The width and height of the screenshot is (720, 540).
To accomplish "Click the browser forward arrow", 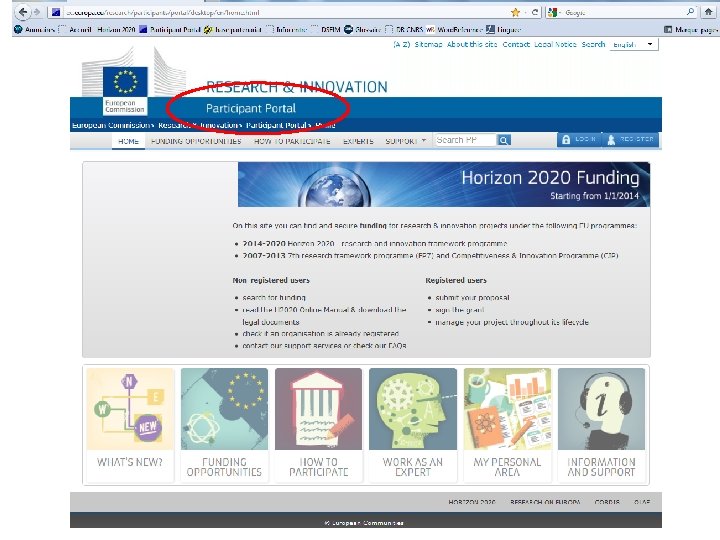I will tap(38, 12).
